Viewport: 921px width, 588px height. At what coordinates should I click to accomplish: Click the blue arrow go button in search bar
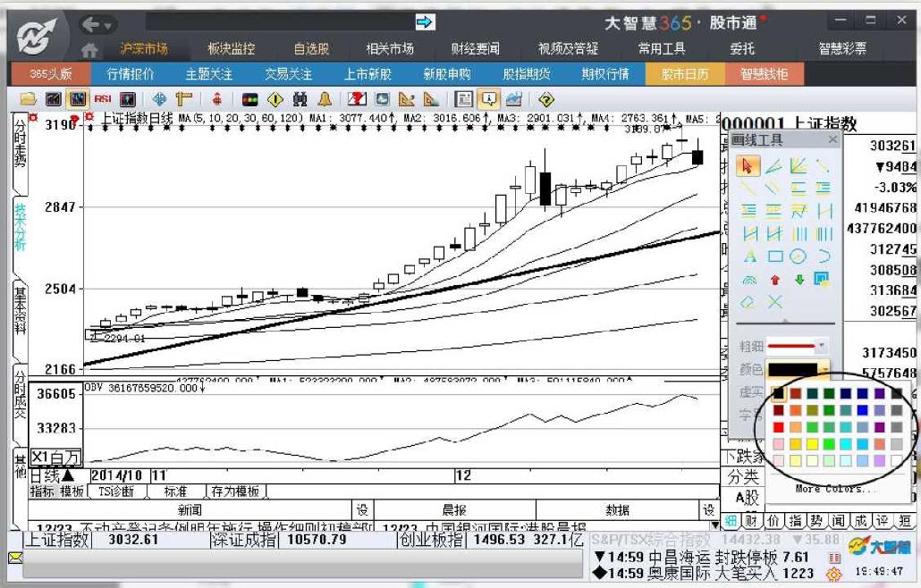425,22
